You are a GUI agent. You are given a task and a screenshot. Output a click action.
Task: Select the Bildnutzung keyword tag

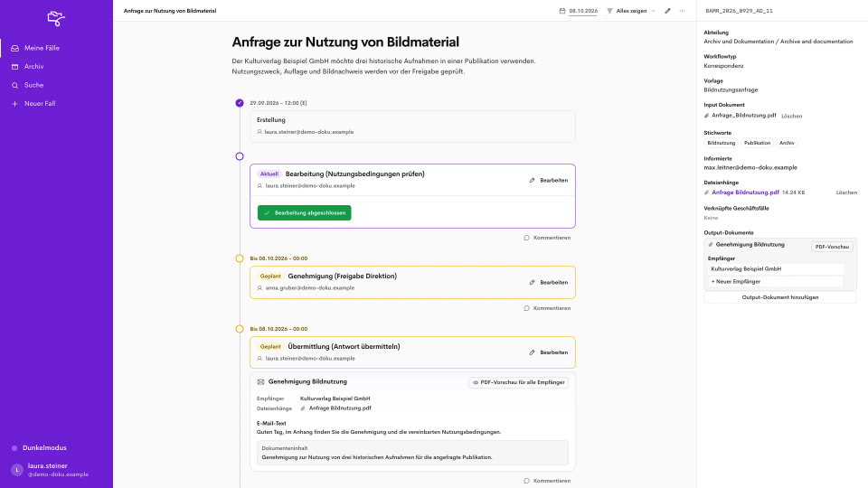point(721,143)
